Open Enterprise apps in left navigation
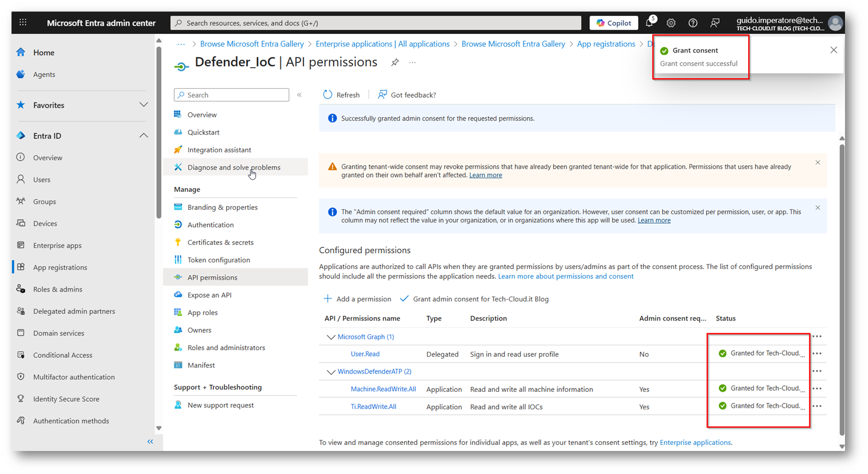Image resolution: width=868 pixels, height=474 pixels. coord(57,245)
